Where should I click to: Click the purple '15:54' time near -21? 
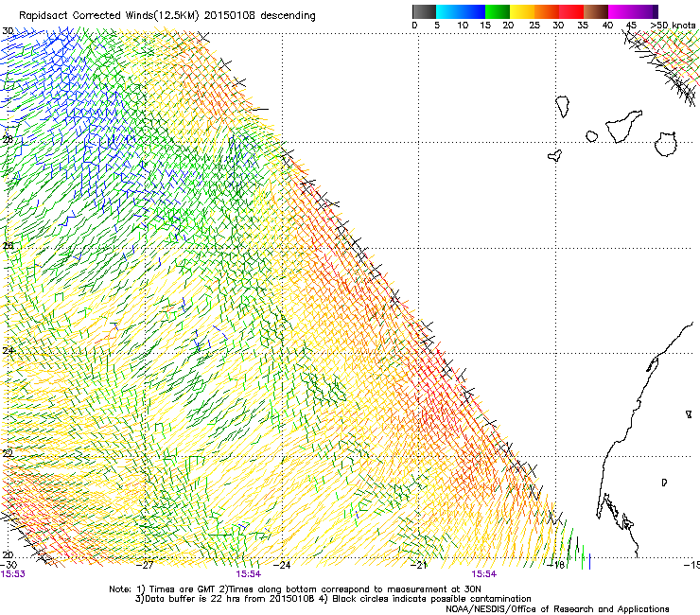tap(484, 574)
